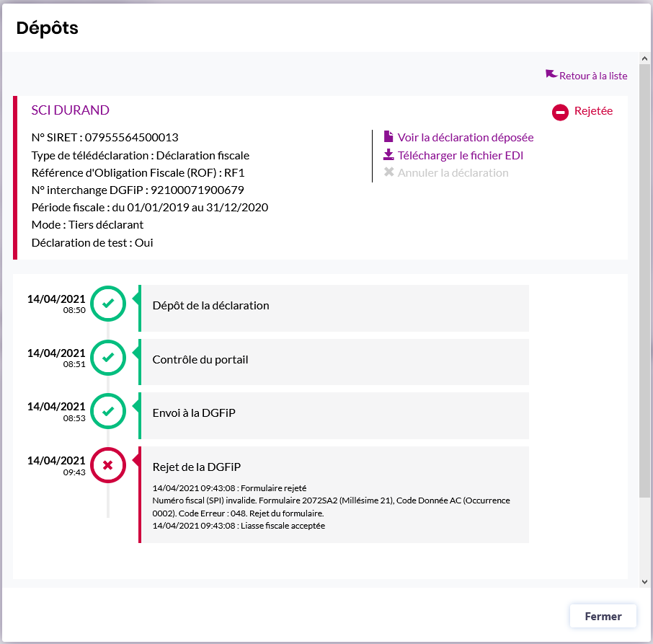Click the scrollbar up arrow

[x=644, y=58]
